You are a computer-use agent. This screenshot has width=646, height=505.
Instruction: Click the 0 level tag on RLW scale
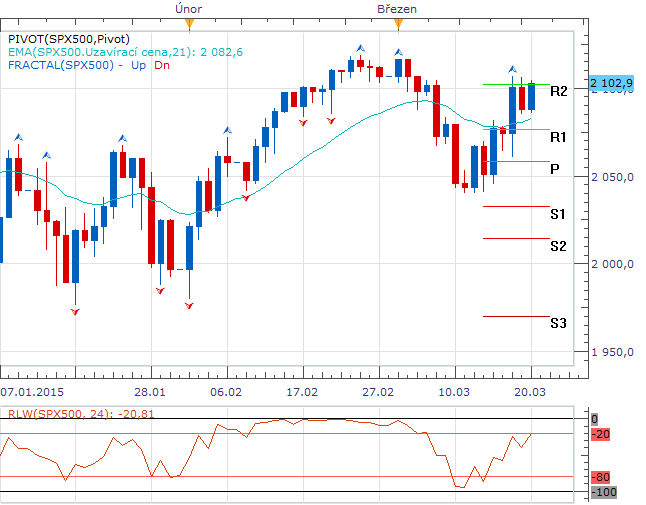pos(594,419)
